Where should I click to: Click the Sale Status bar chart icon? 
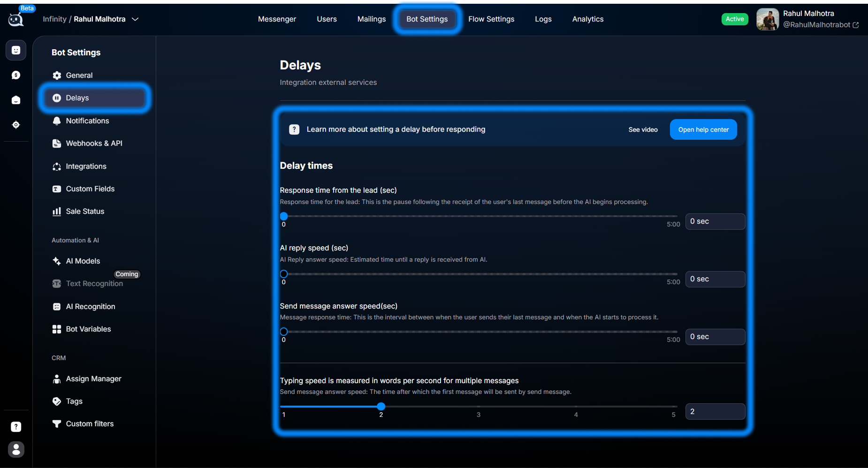coord(57,211)
